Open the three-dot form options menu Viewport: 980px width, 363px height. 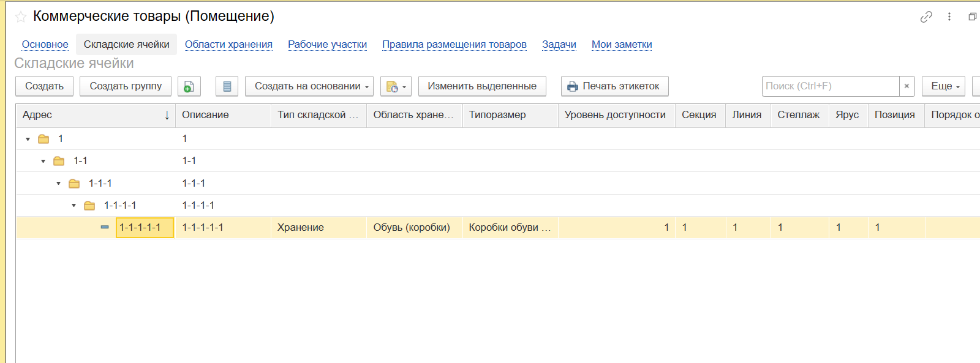[x=949, y=17]
